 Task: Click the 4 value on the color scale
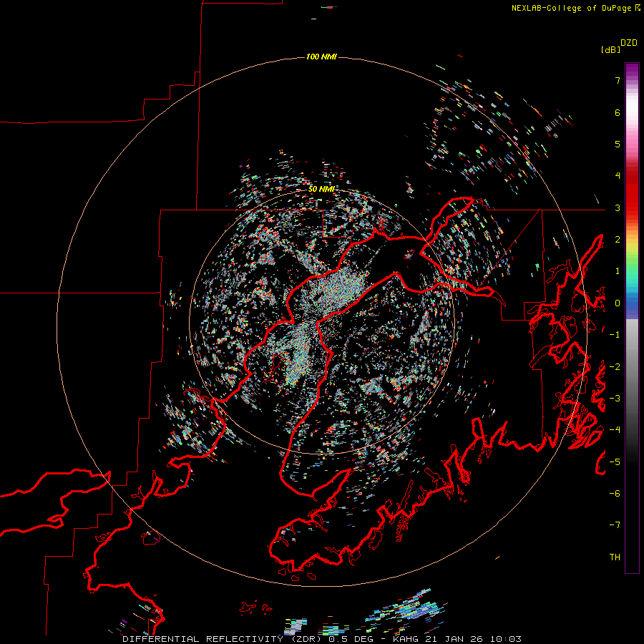point(618,176)
